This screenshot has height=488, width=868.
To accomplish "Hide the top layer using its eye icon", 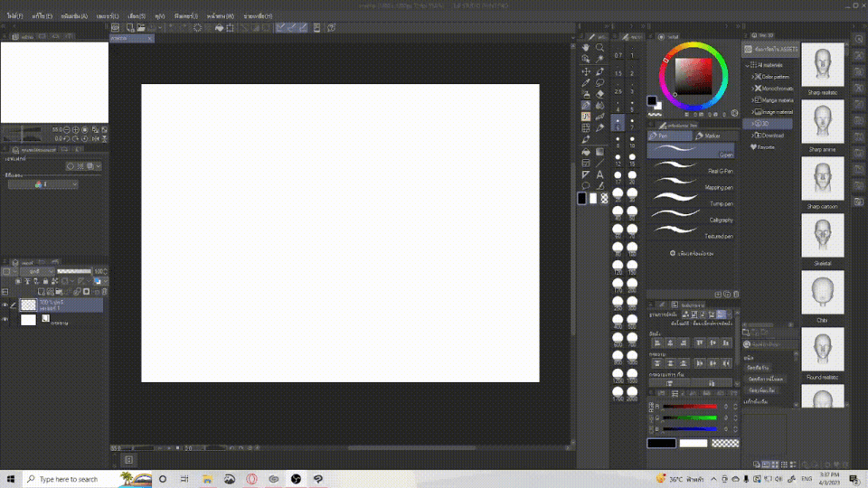I will pos(5,305).
